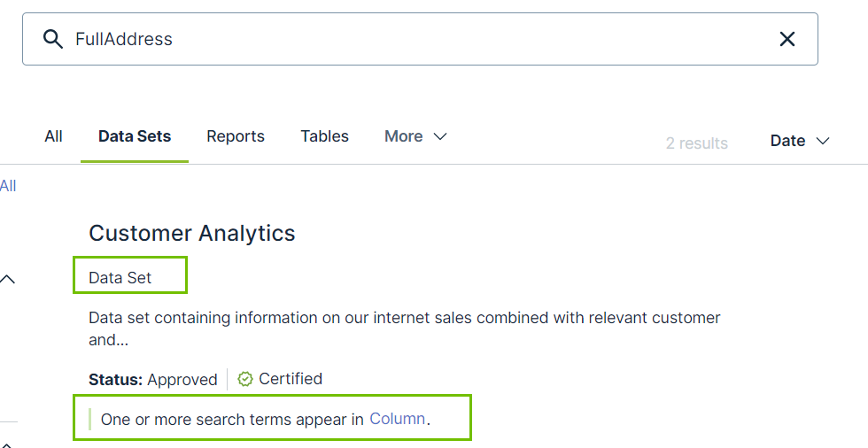Click the magnifying glass search icon
Viewport: 868px width, 448px height.
[53, 39]
